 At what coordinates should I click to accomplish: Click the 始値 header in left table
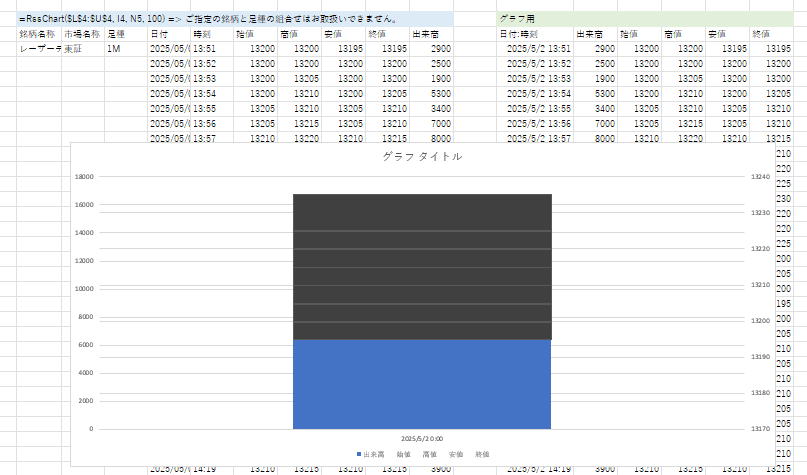pos(255,34)
